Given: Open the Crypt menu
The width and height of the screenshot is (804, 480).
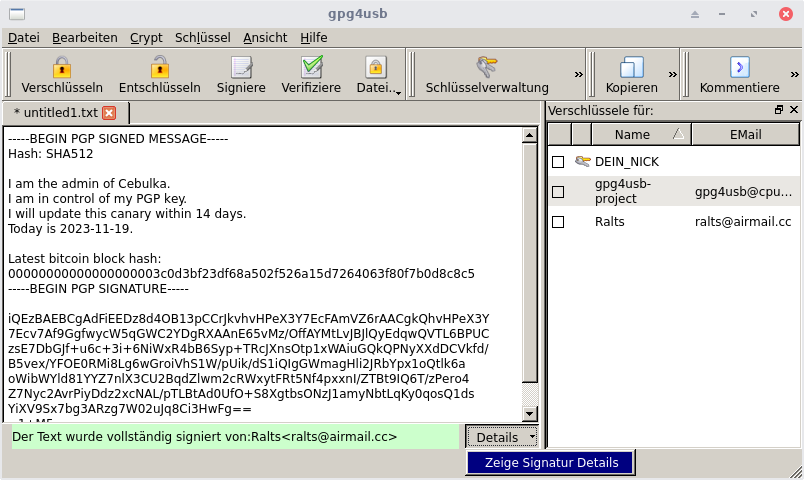Looking at the screenshot, I should [x=146, y=38].
